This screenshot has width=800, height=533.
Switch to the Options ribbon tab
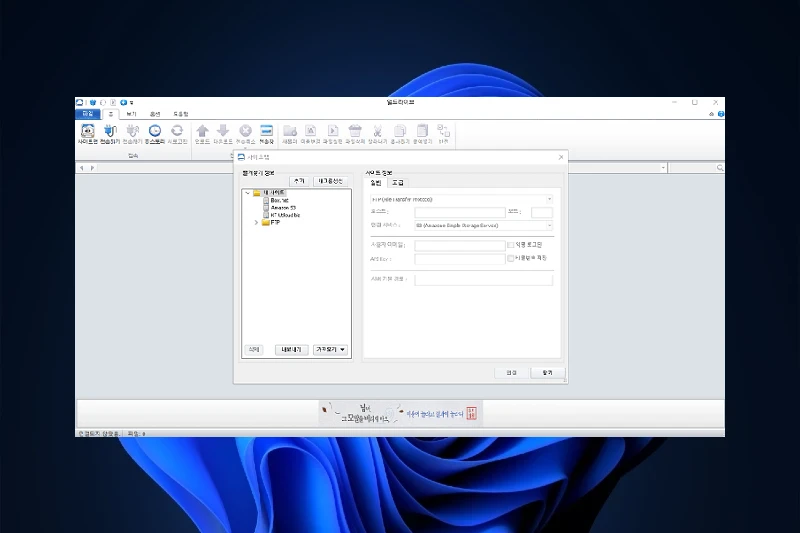(155, 114)
